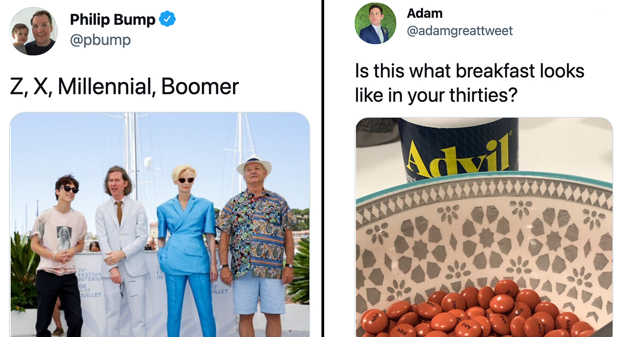This screenshot has width=644, height=337.
Task: Click the man in the white striped suit
Action: 122,251
